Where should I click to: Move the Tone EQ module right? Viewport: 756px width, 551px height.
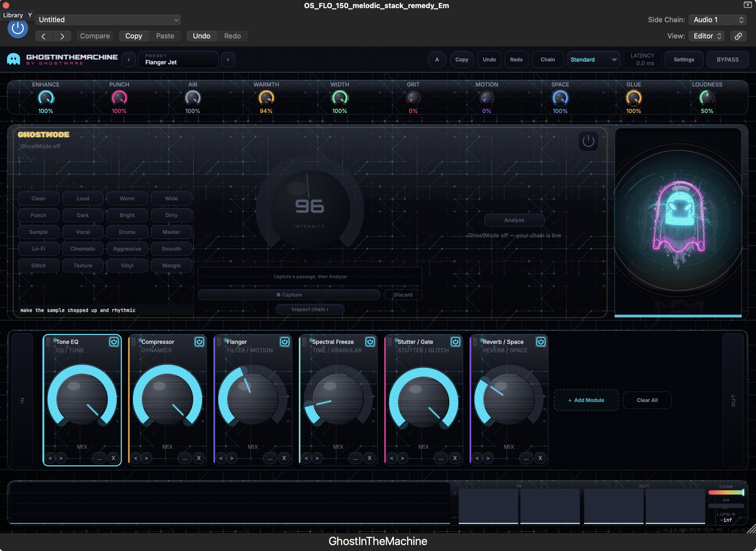pos(61,458)
